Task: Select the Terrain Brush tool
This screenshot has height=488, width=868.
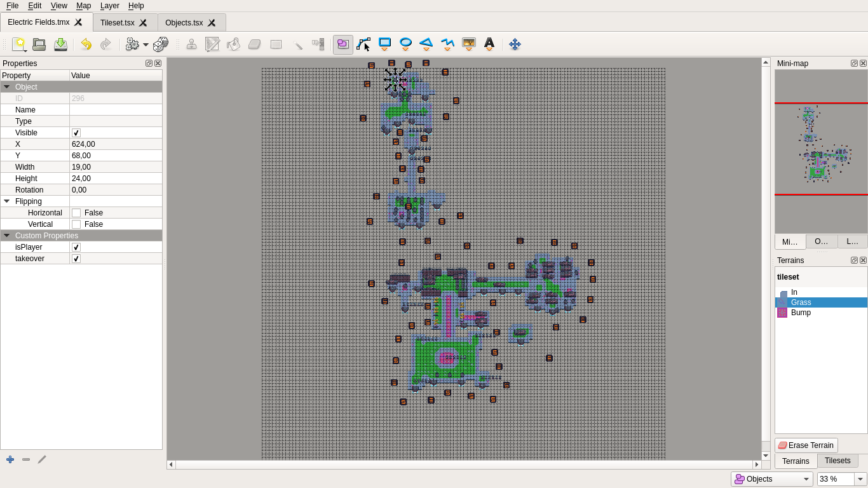Action: coord(213,44)
